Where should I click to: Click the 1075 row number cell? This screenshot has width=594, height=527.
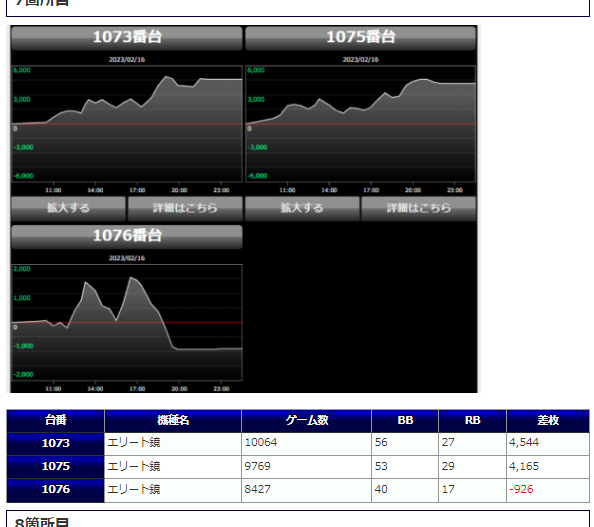[56, 467]
